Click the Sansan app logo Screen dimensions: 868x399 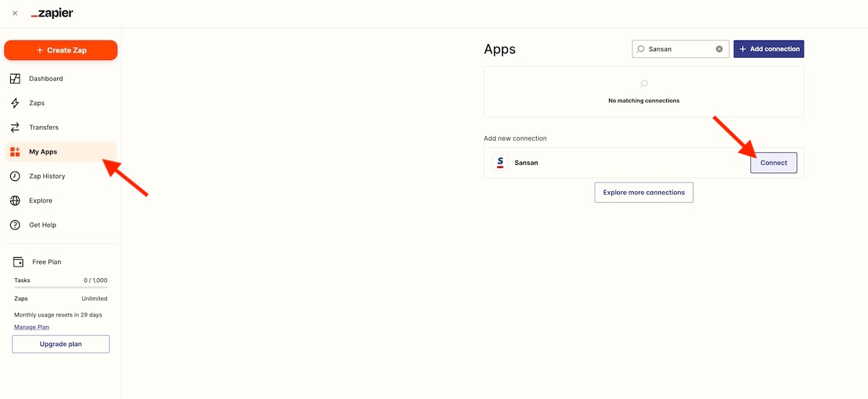coord(500,163)
